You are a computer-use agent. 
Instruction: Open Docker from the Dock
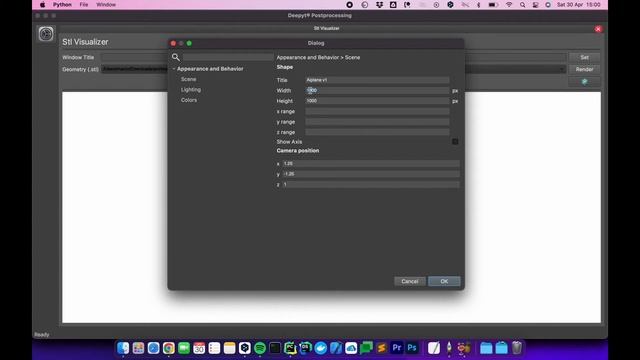click(x=321, y=348)
